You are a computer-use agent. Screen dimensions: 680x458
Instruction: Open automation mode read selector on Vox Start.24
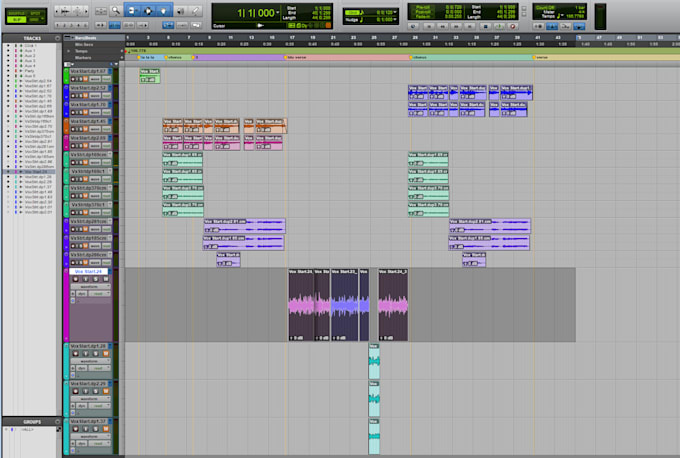pyautogui.click(x=99, y=294)
